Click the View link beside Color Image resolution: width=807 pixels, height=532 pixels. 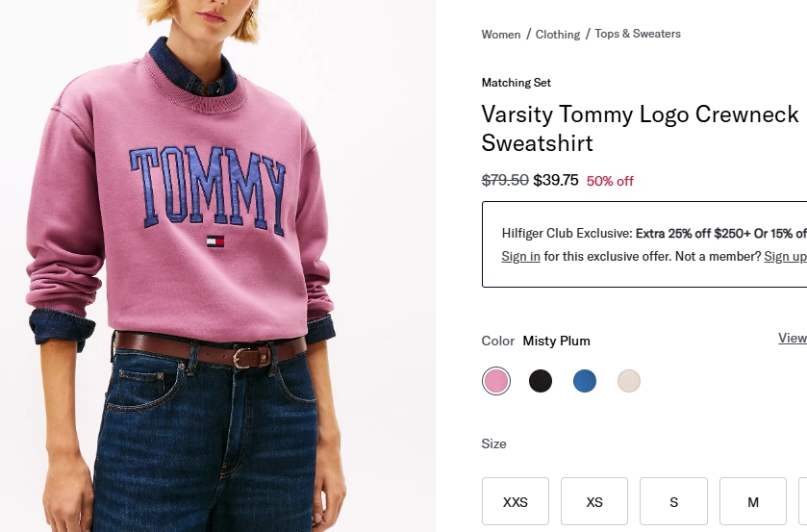(792, 338)
